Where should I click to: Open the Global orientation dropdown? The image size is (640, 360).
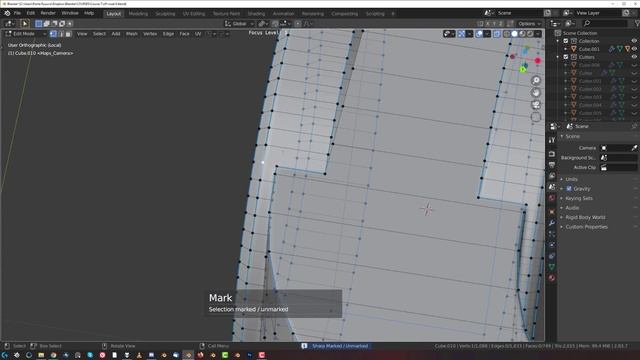(x=239, y=24)
